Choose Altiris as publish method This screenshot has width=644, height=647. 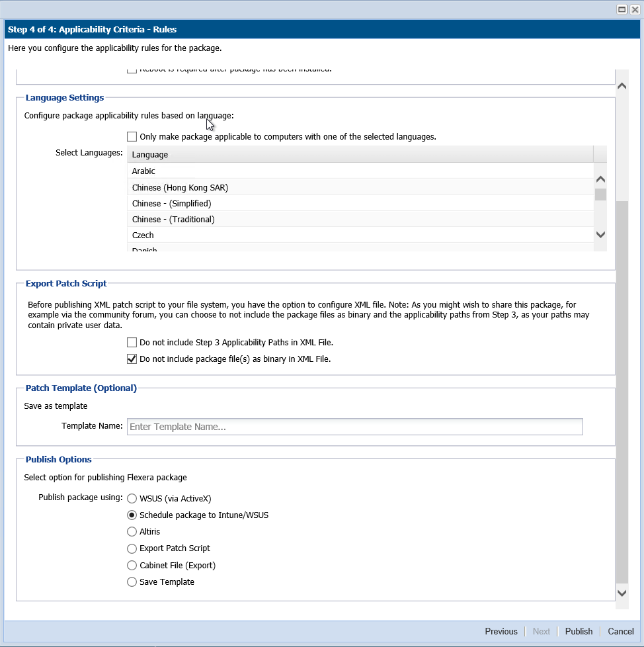132,532
